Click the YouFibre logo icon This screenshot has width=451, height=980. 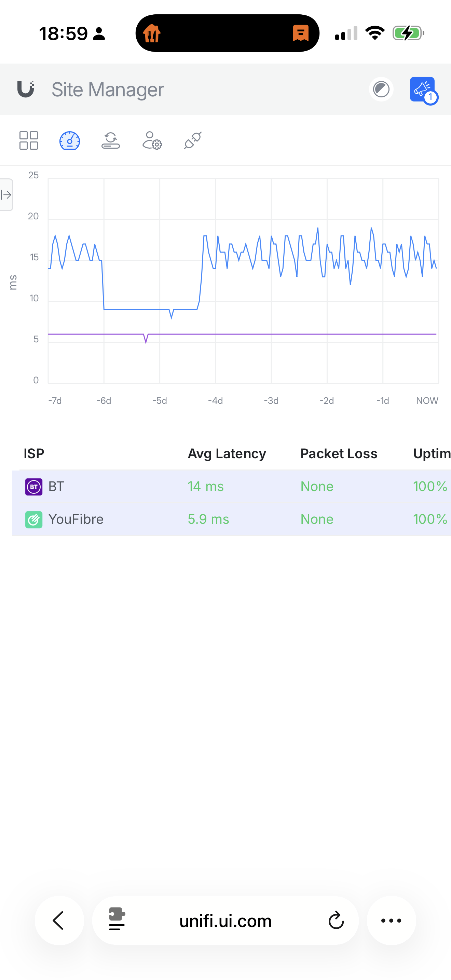[x=34, y=520]
